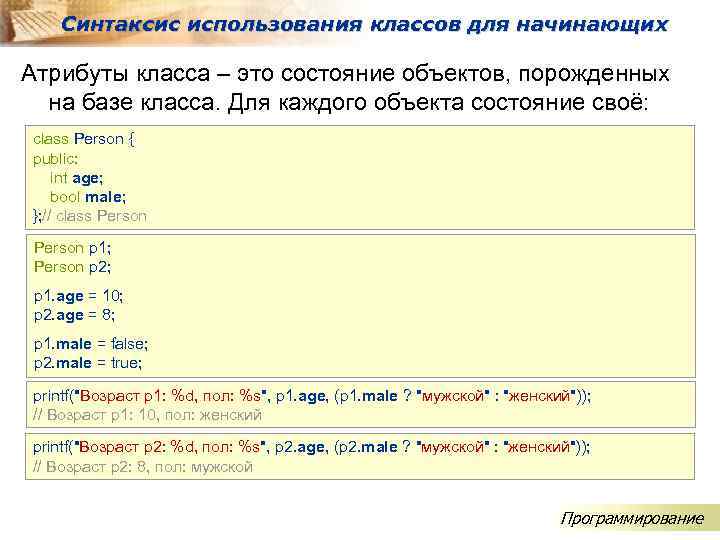Click the printf line for 'Возраст p1'
Screen dimensions: 720x540
(x=312, y=396)
